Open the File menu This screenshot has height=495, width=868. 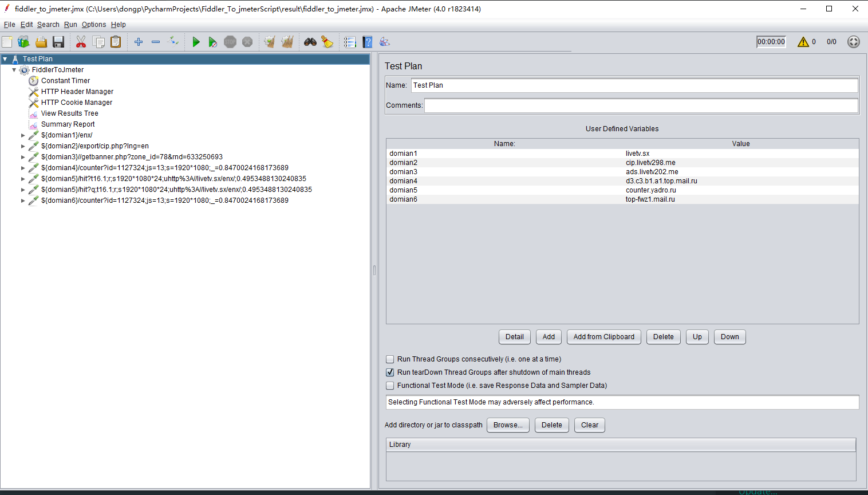(9, 25)
